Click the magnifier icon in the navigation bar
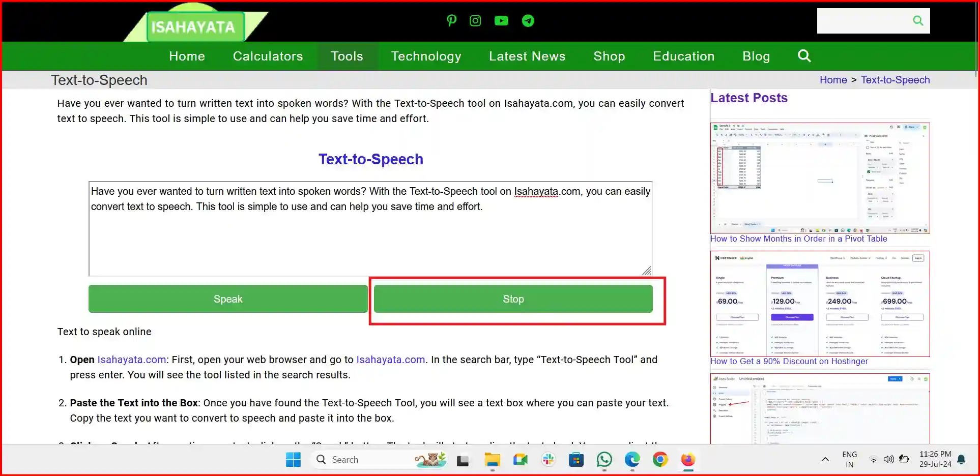Image resolution: width=980 pixels, height=476 pixels. pos(804,56)
